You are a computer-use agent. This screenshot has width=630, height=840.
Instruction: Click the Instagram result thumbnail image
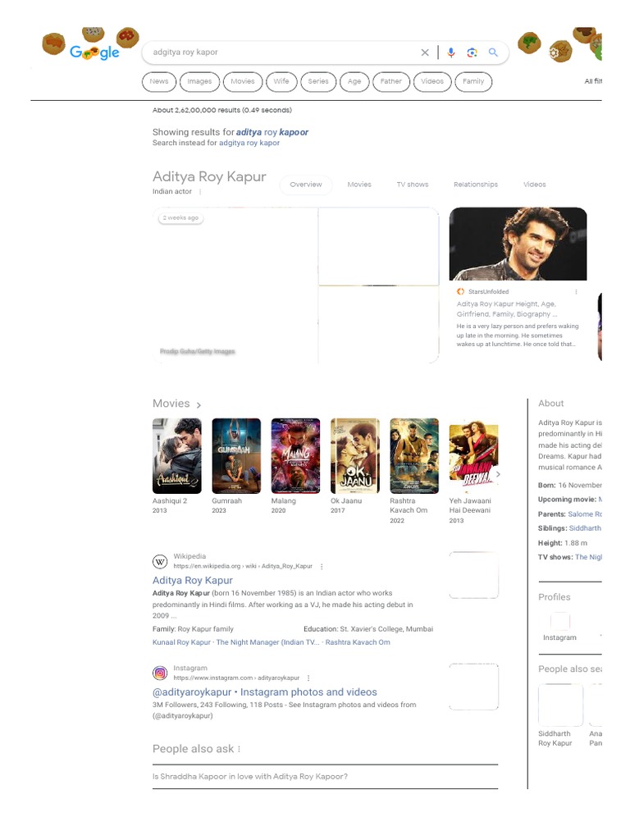[473, 687]
